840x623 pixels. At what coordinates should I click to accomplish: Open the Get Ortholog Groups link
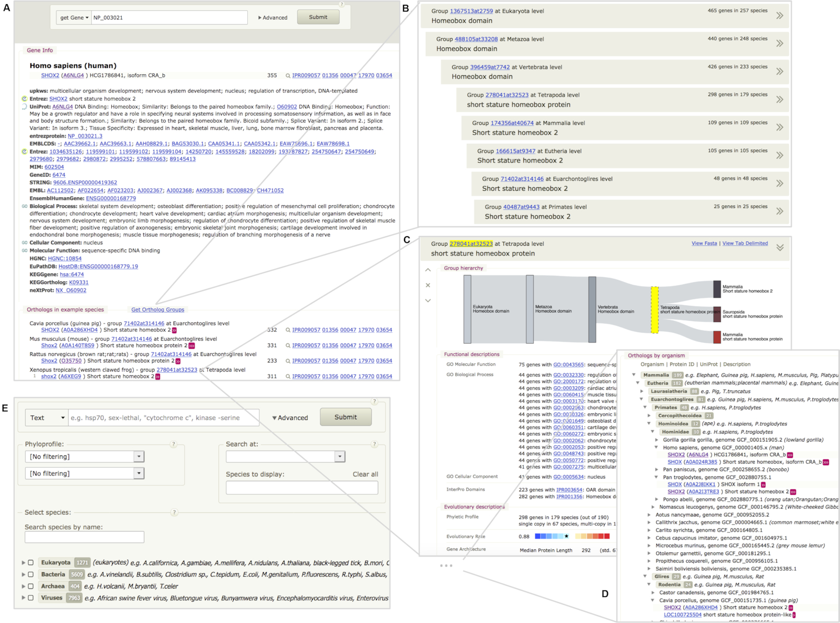(158, 310)
